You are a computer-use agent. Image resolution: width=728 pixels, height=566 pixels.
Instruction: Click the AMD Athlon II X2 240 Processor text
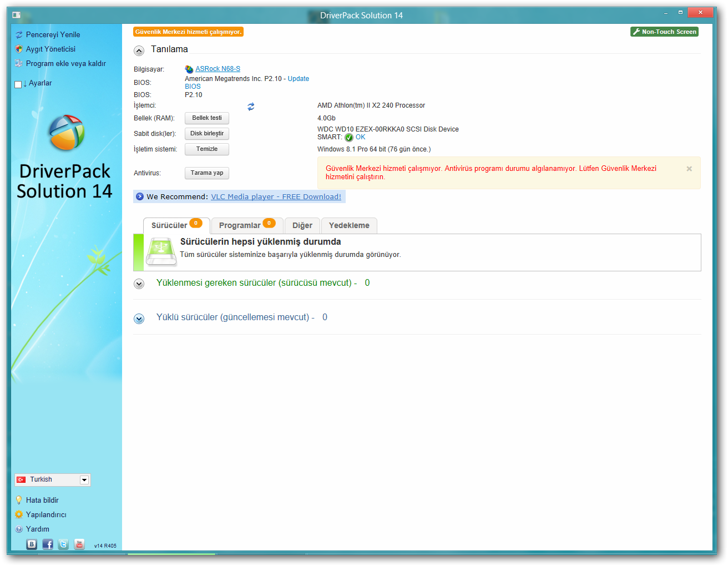coord(371,105)
